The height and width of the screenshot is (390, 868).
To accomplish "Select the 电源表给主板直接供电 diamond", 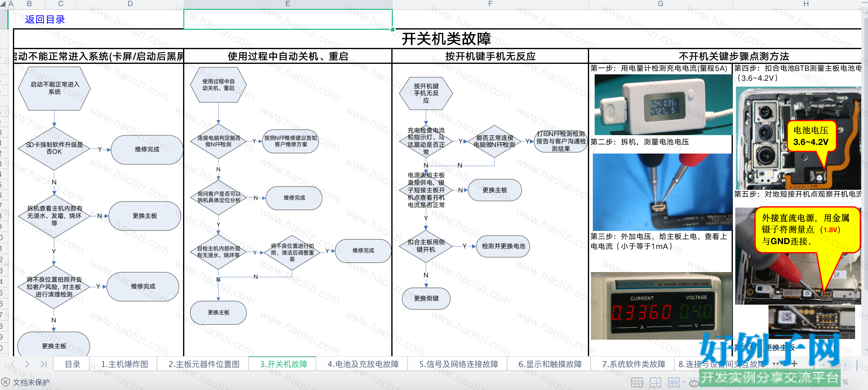I will 426,190.
